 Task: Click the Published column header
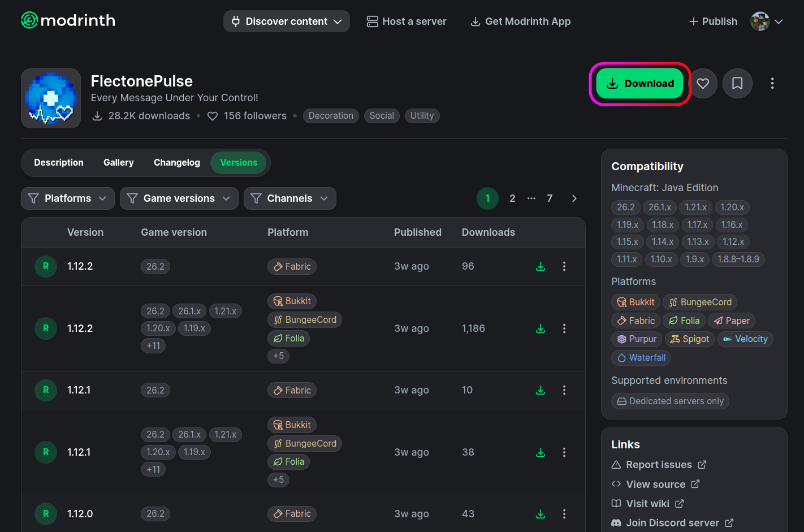(x=418, y=232)
